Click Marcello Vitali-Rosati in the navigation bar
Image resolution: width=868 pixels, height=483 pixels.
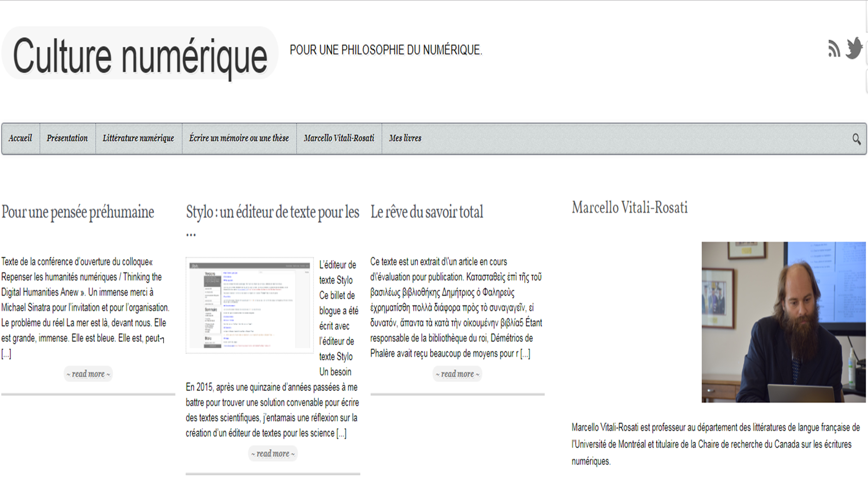tap(338, 139)
